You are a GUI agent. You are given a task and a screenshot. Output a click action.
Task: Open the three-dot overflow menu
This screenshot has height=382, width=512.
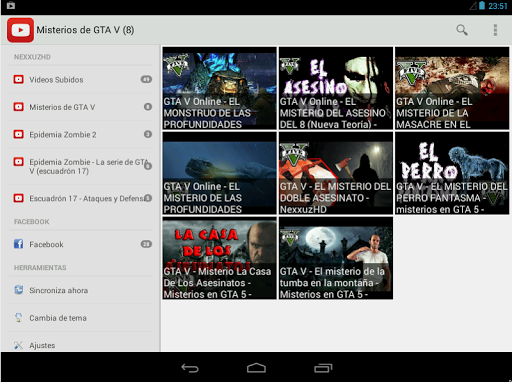click(495, 30)
